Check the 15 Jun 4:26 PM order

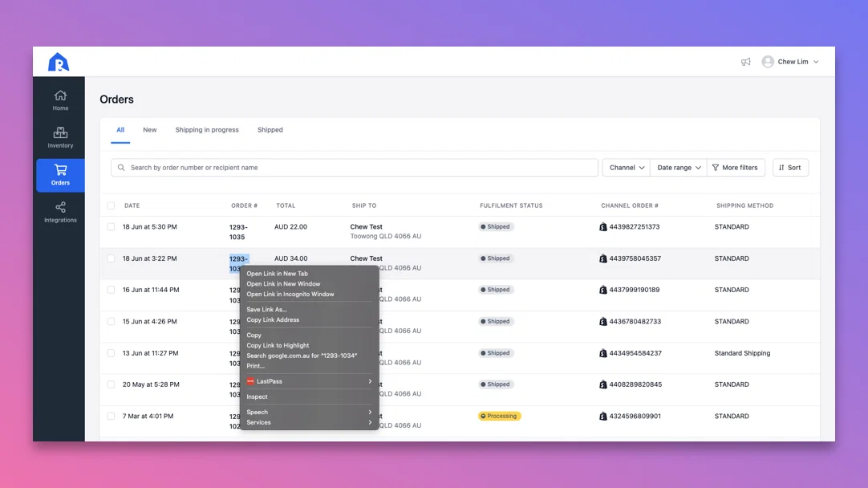pyautogui.click(x=111, y=321)
